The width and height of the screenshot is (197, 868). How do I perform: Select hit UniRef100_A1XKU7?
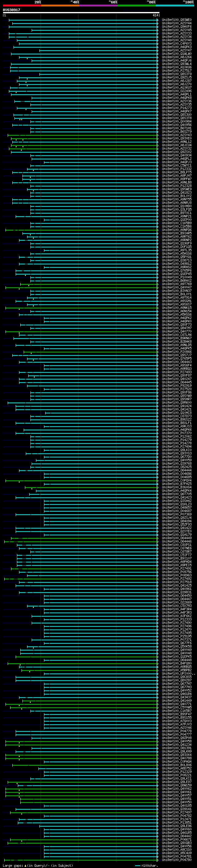[176, 88]
